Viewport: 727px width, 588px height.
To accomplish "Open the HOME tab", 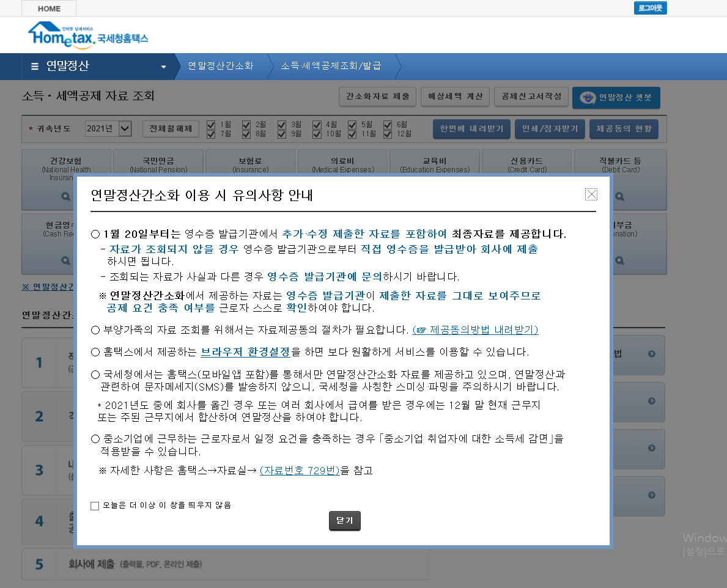I will click(49, 9).
